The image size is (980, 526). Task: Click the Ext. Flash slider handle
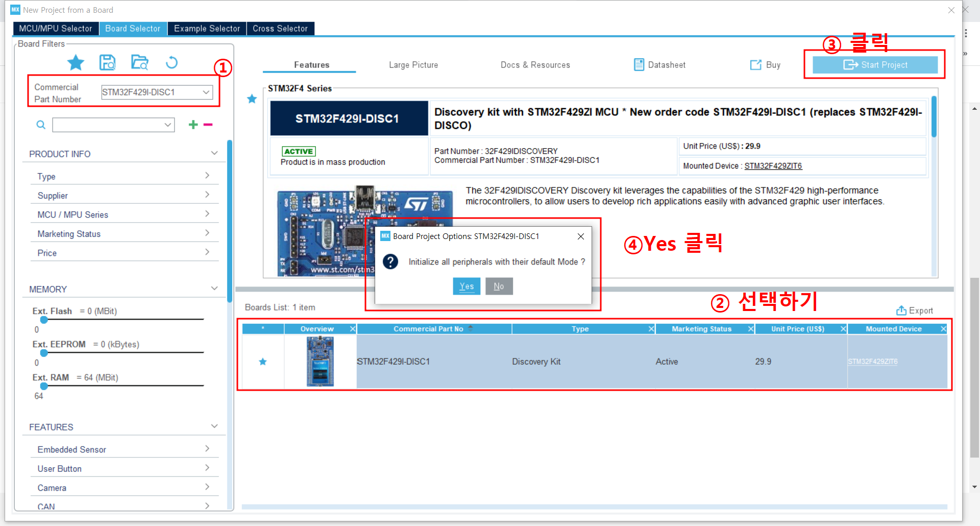click(x=44, y=320)
